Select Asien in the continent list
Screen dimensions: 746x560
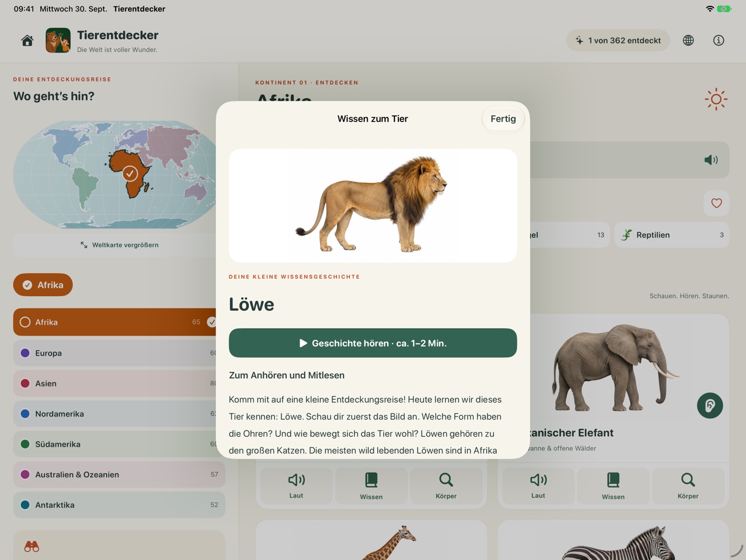[119, 384]
